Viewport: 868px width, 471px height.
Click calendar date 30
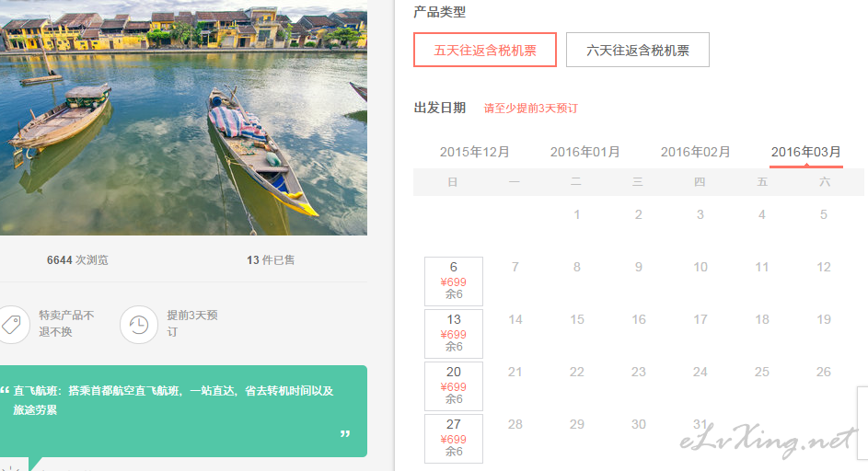(638, 424)
